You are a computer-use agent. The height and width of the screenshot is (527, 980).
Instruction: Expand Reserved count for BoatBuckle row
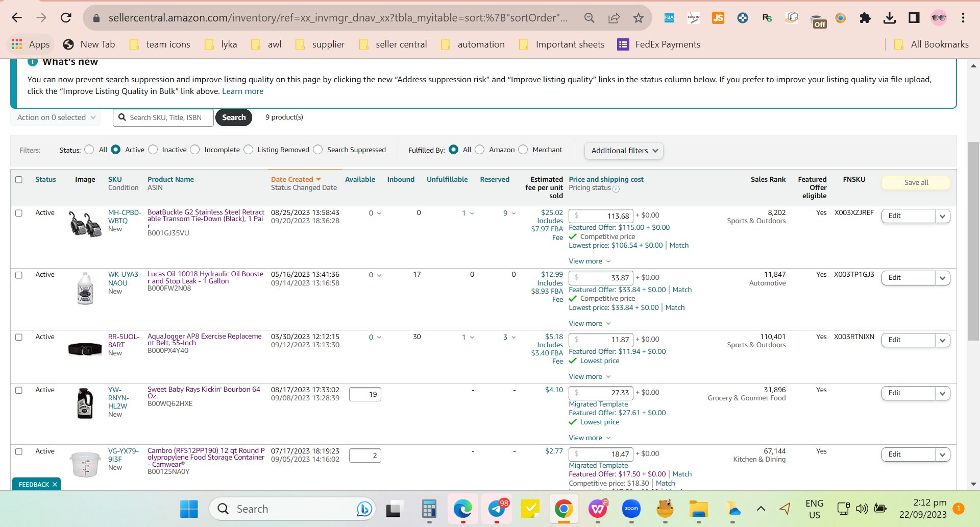coord(509,213)
